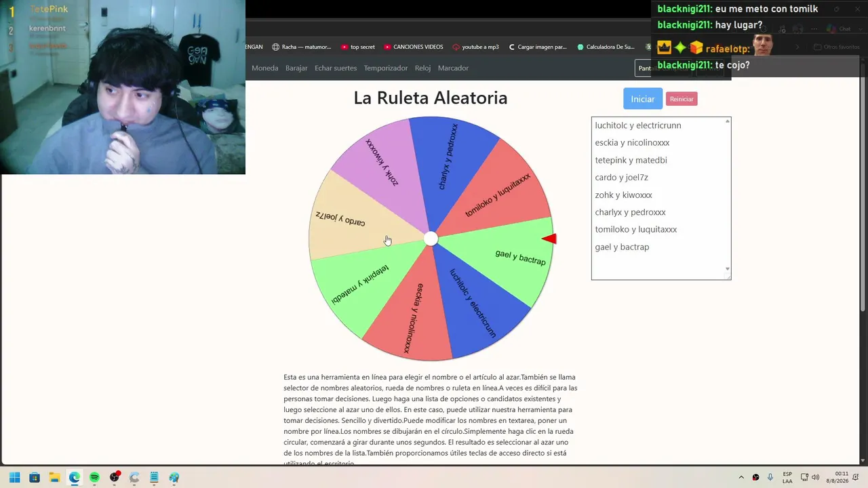
Task: Click the names textarea scroll-down arrow
Action: [728, 269]
